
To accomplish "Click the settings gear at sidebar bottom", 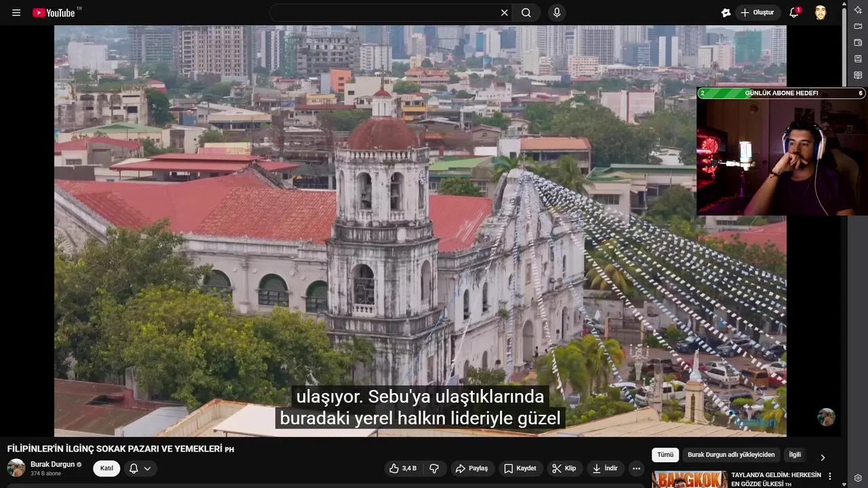I will [x=858, y=479].
